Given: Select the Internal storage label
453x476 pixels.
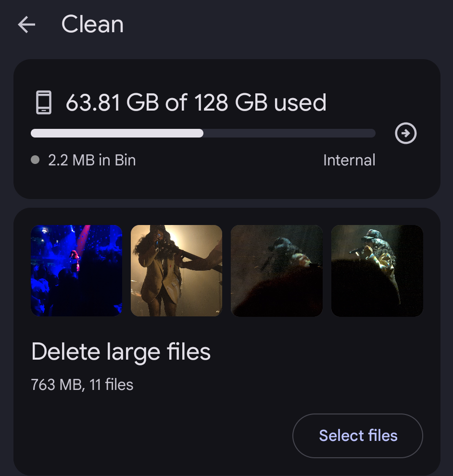Looking at the screenshot, I should click(350, 160).
